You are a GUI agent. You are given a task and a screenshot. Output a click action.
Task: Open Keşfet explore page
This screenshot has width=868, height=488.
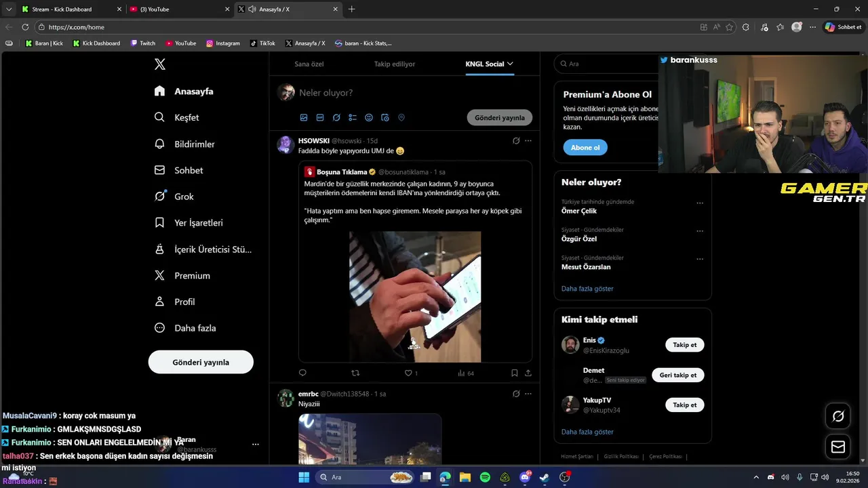pyautogui.click(x=177, y=117)
